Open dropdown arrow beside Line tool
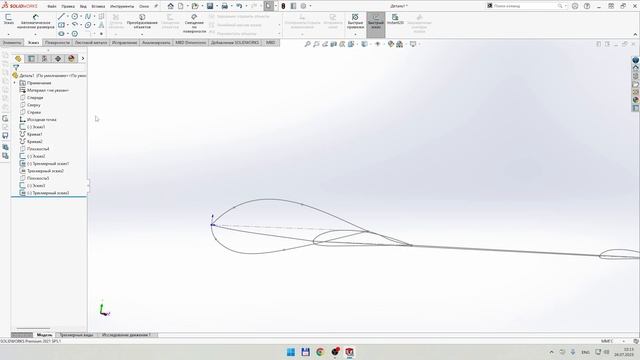This screenshot has width=640, height=360. [67, 16]
